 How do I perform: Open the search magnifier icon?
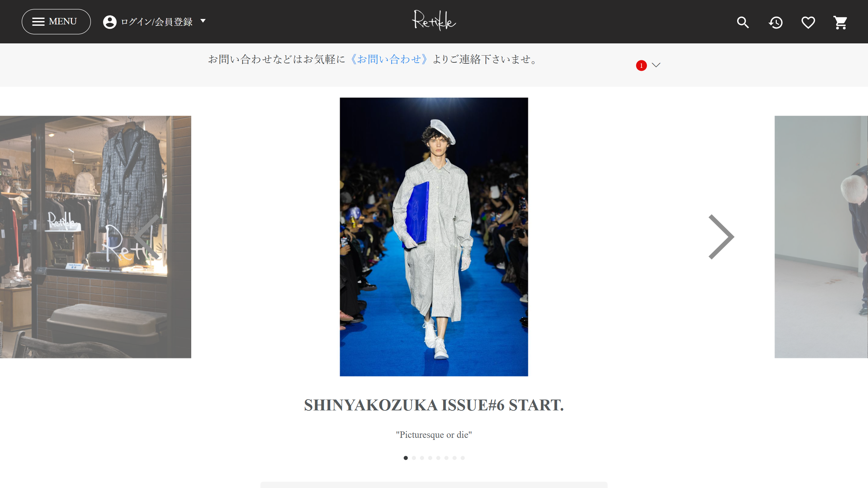click(x=743, y=22)
